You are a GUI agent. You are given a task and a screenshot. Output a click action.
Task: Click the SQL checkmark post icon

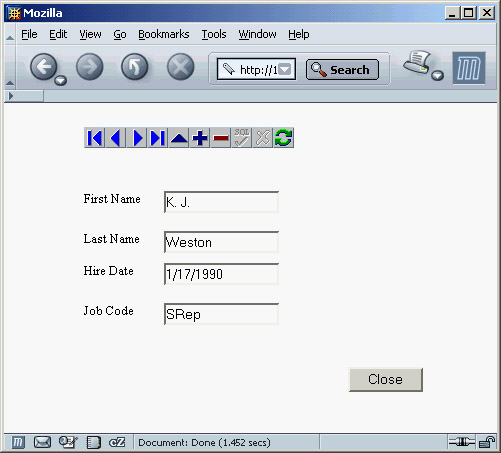[242, 138]
